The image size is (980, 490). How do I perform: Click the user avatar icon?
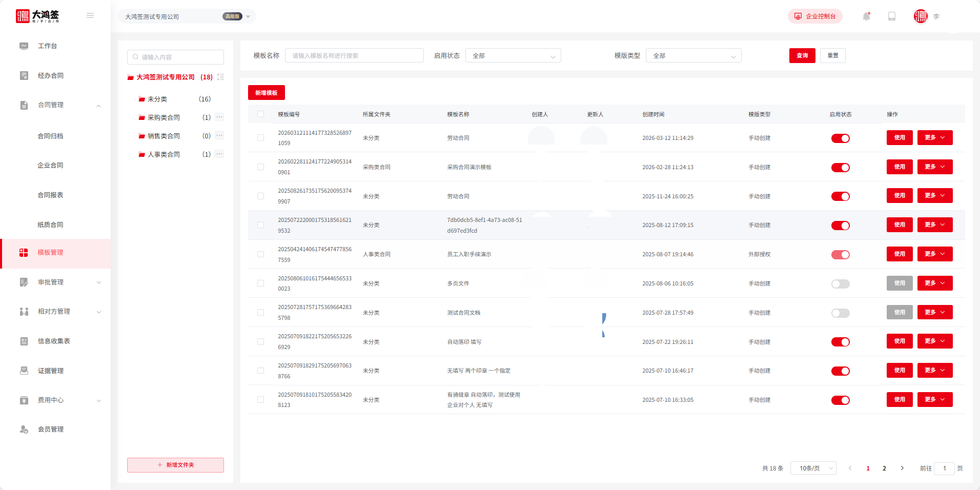coord(921,16)
